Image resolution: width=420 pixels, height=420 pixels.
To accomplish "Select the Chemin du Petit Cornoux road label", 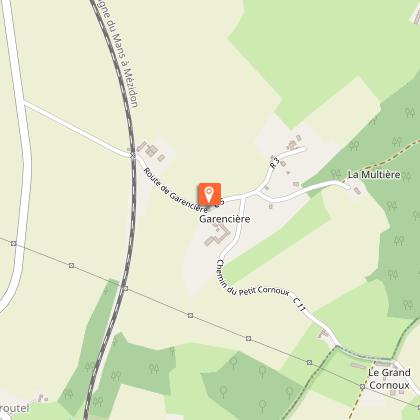I will tap(249, 282).
